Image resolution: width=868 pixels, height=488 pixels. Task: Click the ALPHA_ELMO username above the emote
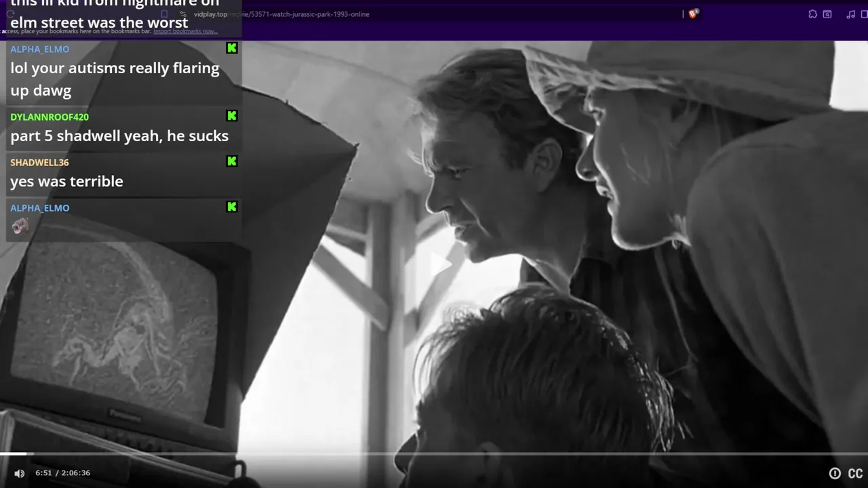click(39, 207)
